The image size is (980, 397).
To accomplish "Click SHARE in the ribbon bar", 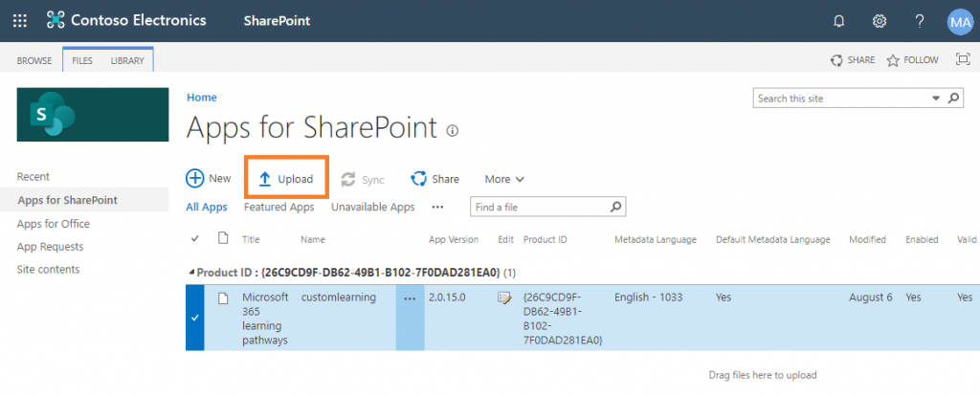I will [x=853, y=60].
